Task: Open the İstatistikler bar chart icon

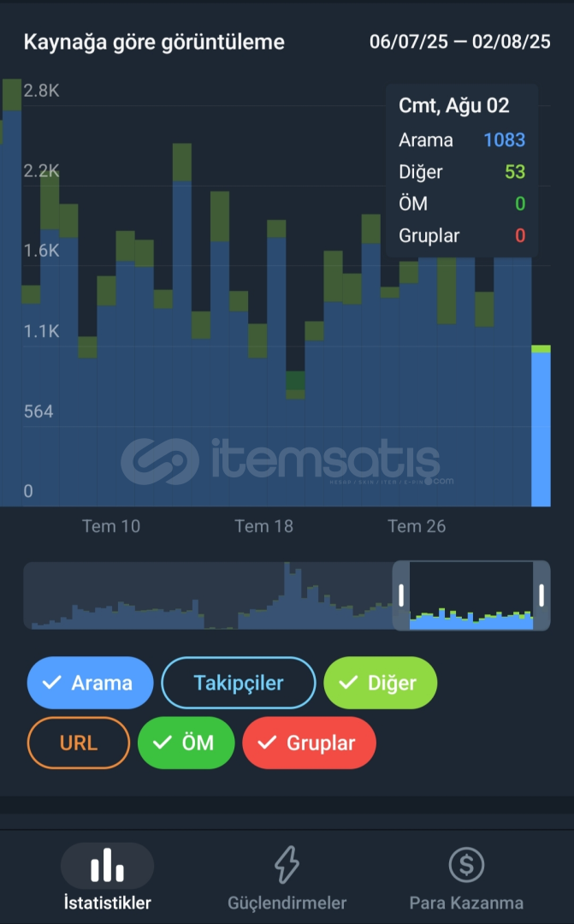Action: click(x=107, y=865)
